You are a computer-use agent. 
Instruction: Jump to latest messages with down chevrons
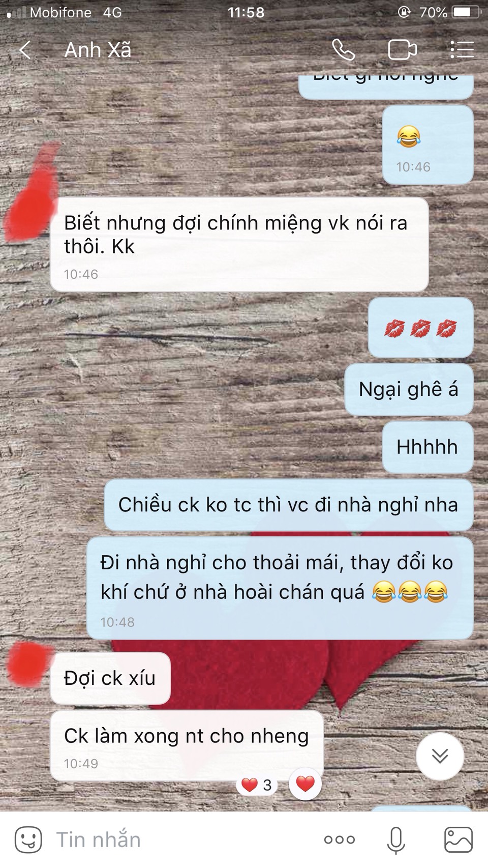[440, 757]
